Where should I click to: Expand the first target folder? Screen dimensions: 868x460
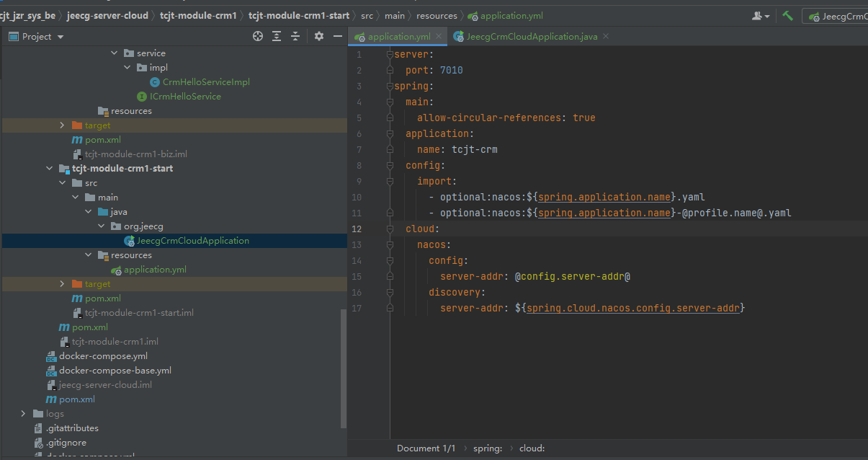coord(62,125)
